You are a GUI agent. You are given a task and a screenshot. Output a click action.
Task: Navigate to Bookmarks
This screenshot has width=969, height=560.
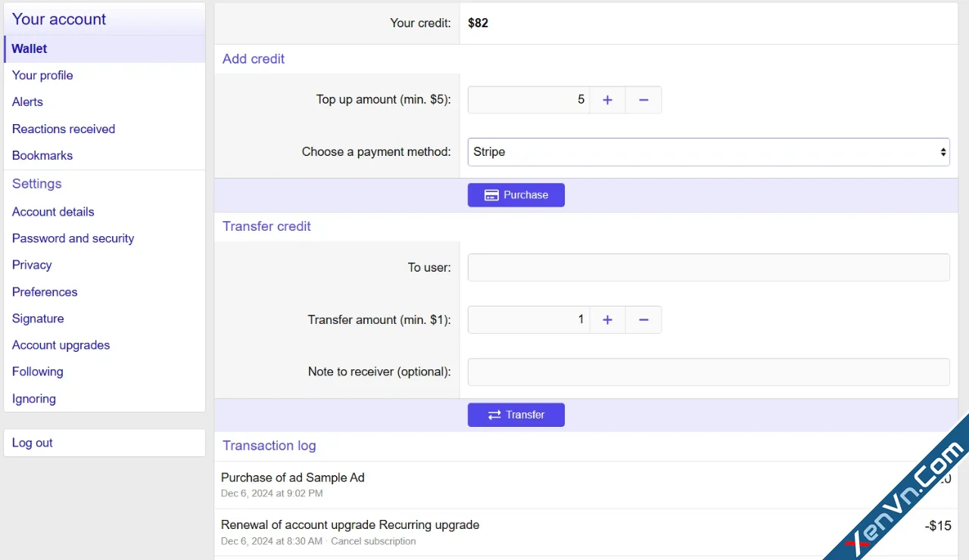click(x=42, y=156)
